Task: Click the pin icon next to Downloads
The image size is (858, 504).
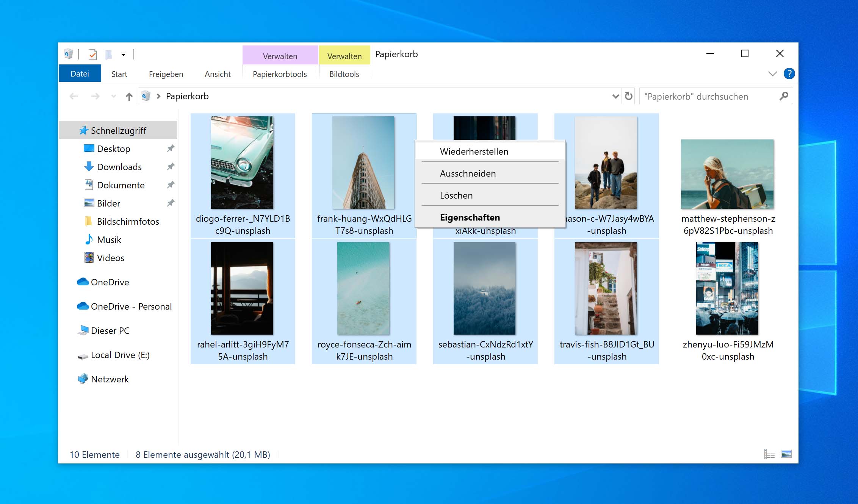Action: coord(171,167)
